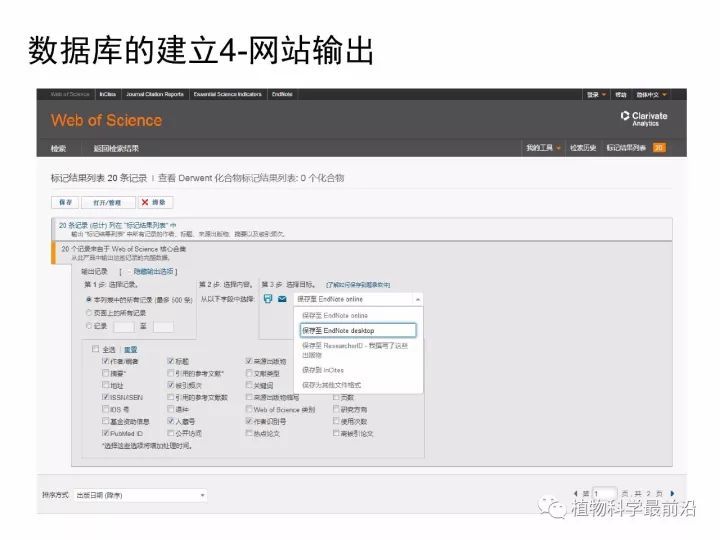Viewport: 720px width, 540px height.
Task: Select the 页面上的所有记录 radio button
Action: [88, 312]
